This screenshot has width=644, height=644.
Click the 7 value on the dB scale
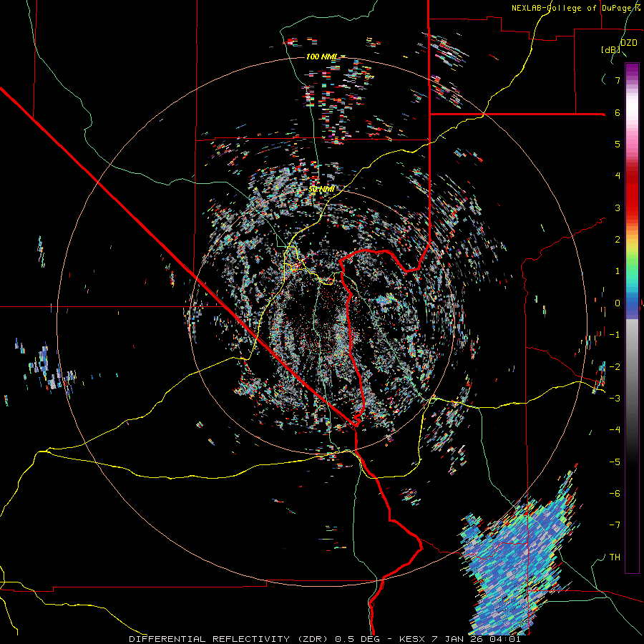click(x=618, y=80)
